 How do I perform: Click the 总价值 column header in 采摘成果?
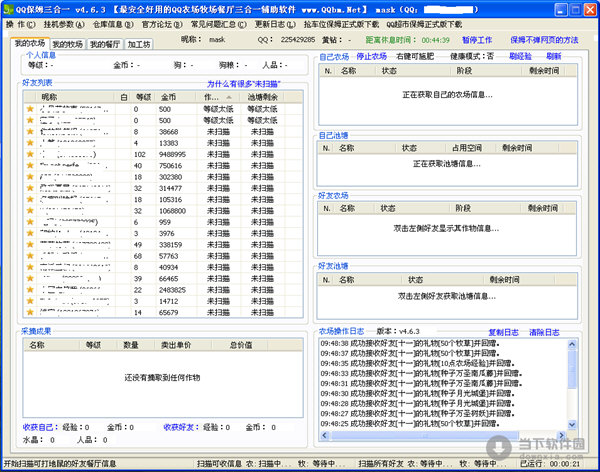pyautogui.click(x=240, y=345)
